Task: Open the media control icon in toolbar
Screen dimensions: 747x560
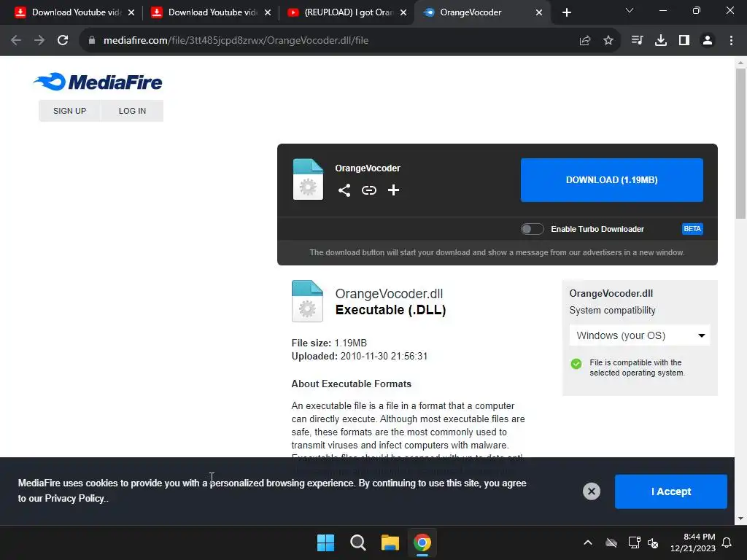Action: [x=637, y=41]
